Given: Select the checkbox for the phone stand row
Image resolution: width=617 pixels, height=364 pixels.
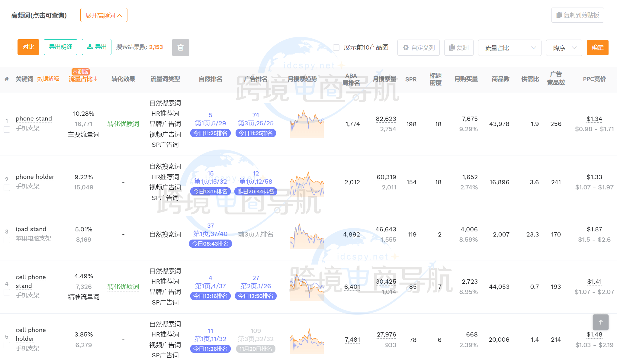Looking at the screenshot, I should click(x=7, y=129).
